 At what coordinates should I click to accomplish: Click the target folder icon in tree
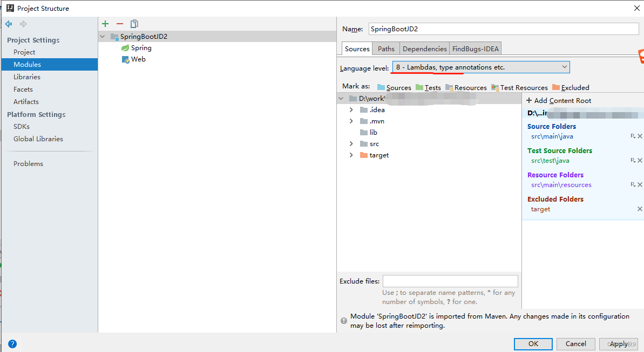[x=363, y=155]
